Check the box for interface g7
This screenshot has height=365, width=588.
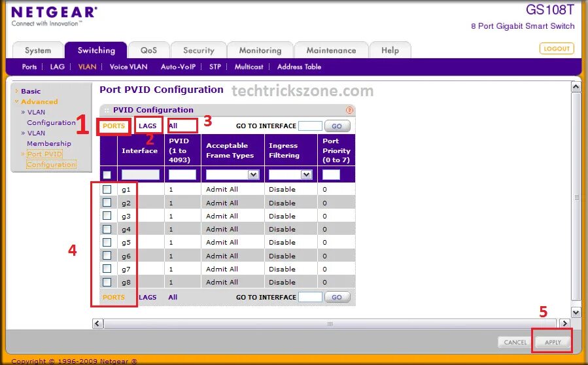[x=107, y=269]
